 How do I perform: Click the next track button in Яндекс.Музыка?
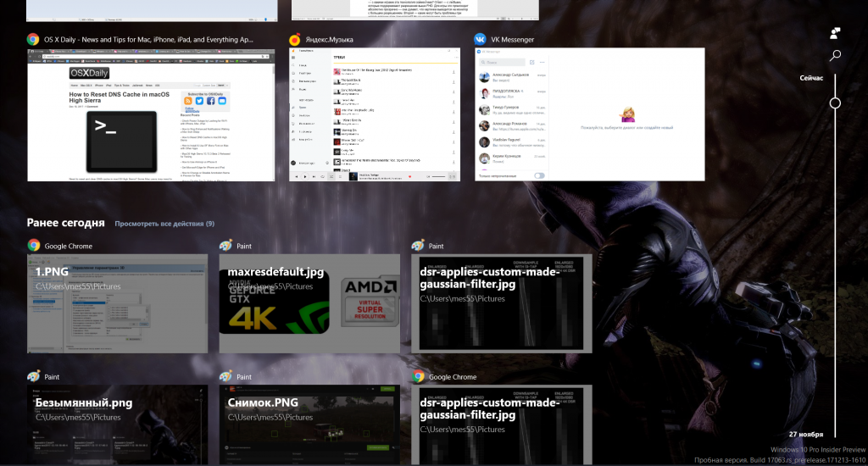click(x=314, y=176)
